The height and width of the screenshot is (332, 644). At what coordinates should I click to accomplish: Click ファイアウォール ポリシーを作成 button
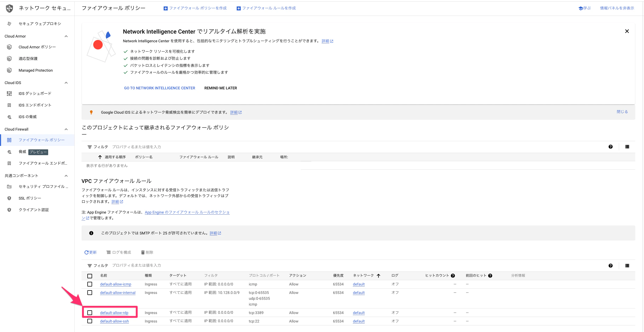coord(195,8)
